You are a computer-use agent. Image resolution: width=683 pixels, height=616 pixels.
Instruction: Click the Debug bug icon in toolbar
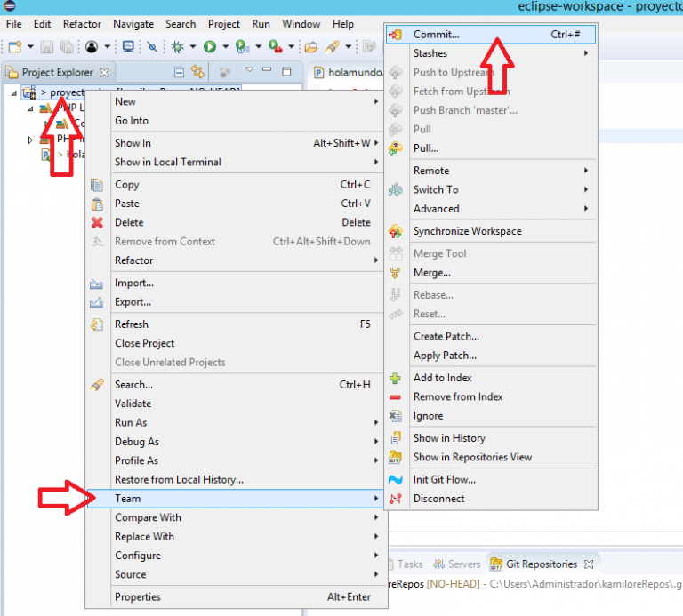point(178,46)
